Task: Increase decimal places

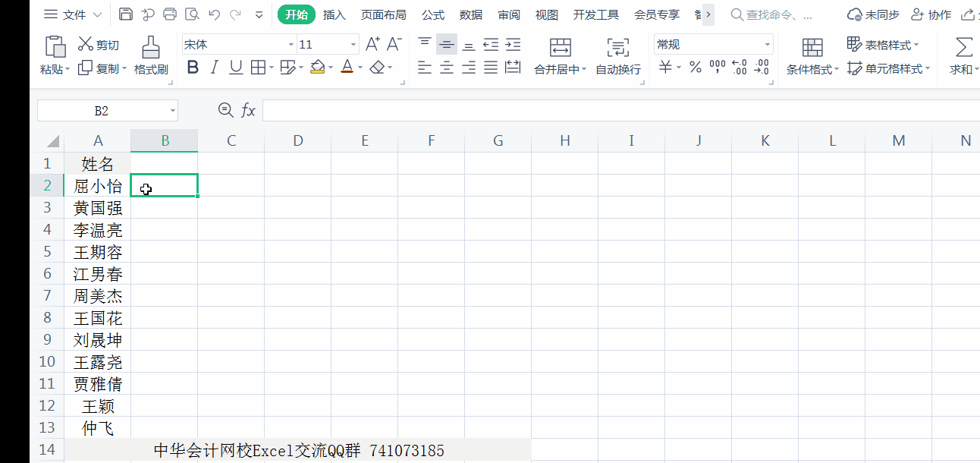Action: 740,68
